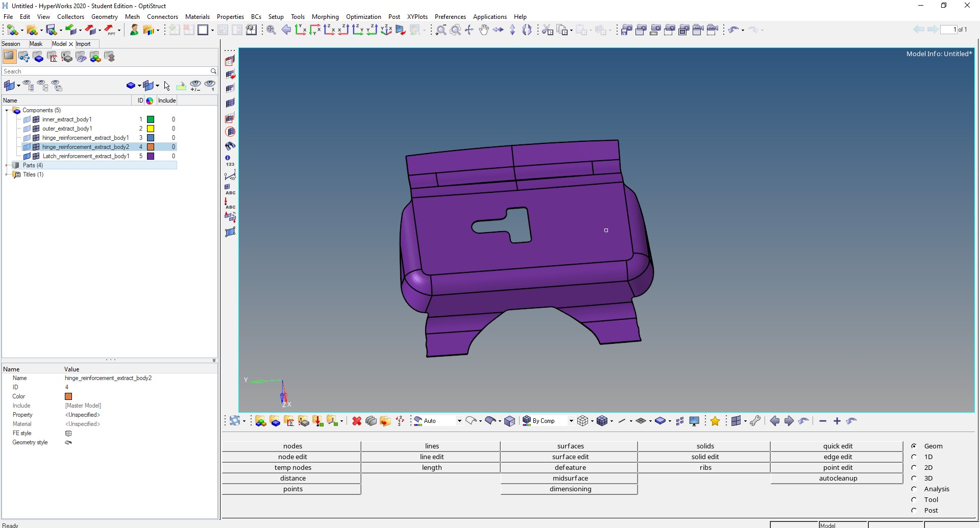Image resolution: width=980 pixels, height=528 pixels.
Task: Click the autocleanup panel button
Action: [838, 478]
